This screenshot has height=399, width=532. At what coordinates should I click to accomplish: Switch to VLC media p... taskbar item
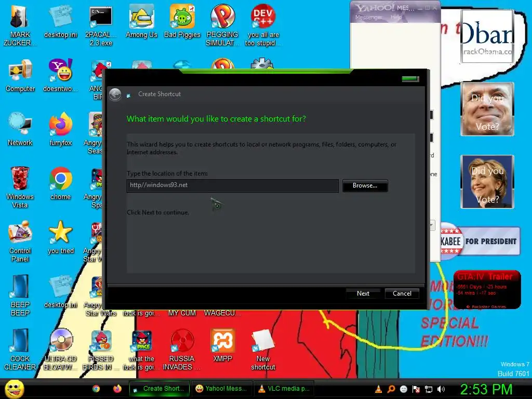tap(284, 389)
